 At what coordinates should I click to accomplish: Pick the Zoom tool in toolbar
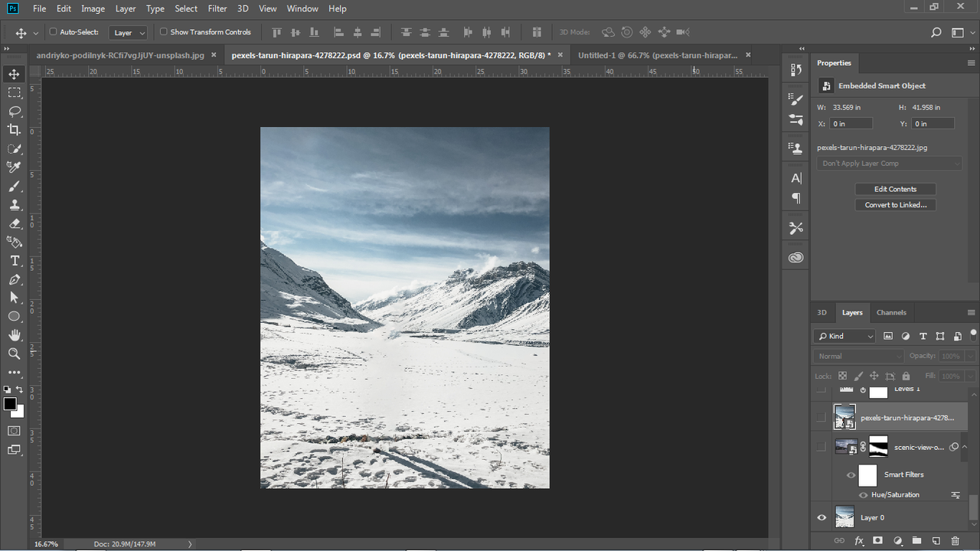click(x=14, y=354)
